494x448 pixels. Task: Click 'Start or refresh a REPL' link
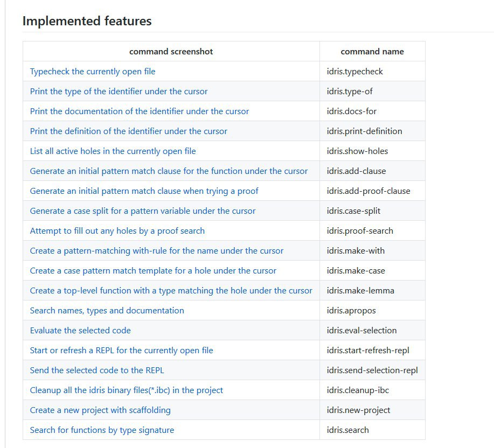pos(121,351)
